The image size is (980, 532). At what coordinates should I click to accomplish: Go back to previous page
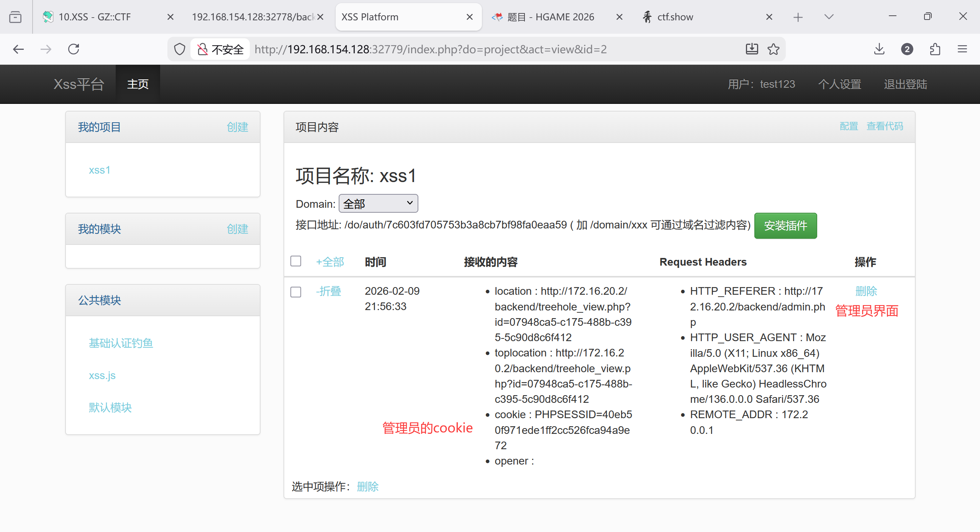click(18, 49)
